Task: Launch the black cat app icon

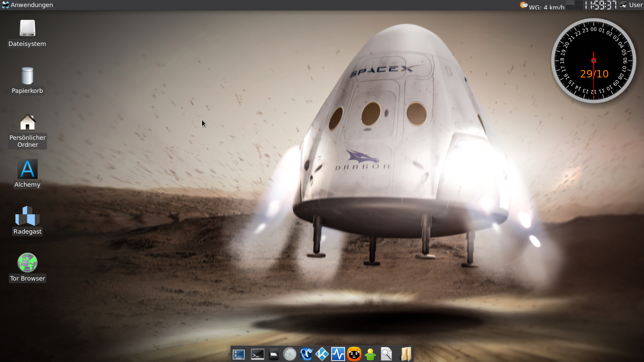Action: pos(354,354)
